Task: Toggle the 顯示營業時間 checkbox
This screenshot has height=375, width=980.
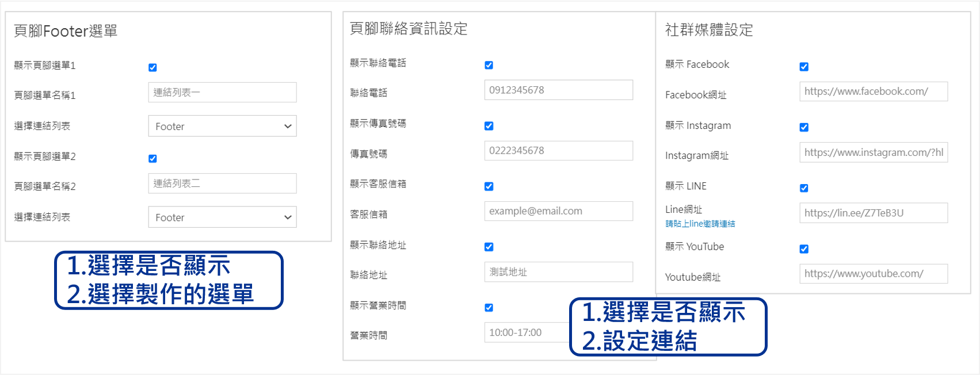Action: (489, 308)
